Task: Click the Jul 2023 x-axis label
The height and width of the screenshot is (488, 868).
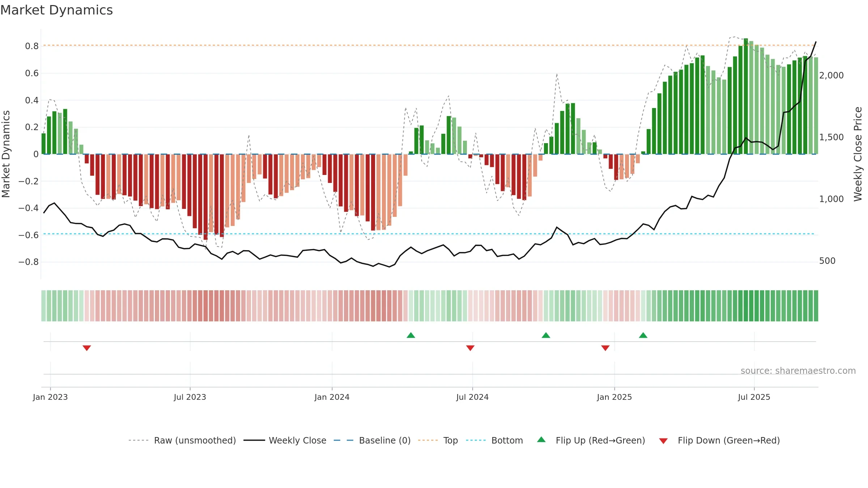Action: point(190,397)
